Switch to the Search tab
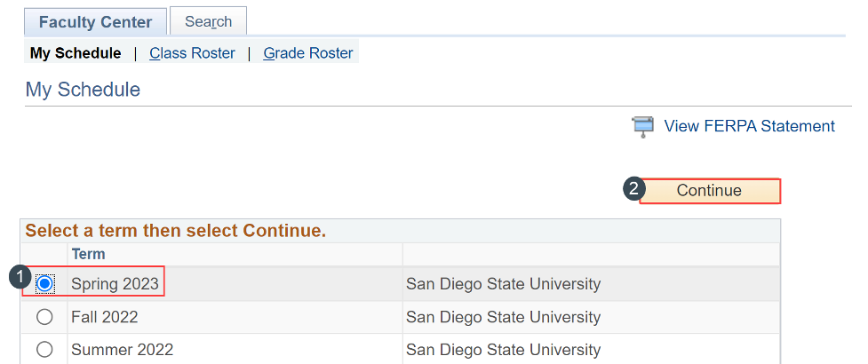This screenshot has width=868, height=364. click(x=208, y=21)
